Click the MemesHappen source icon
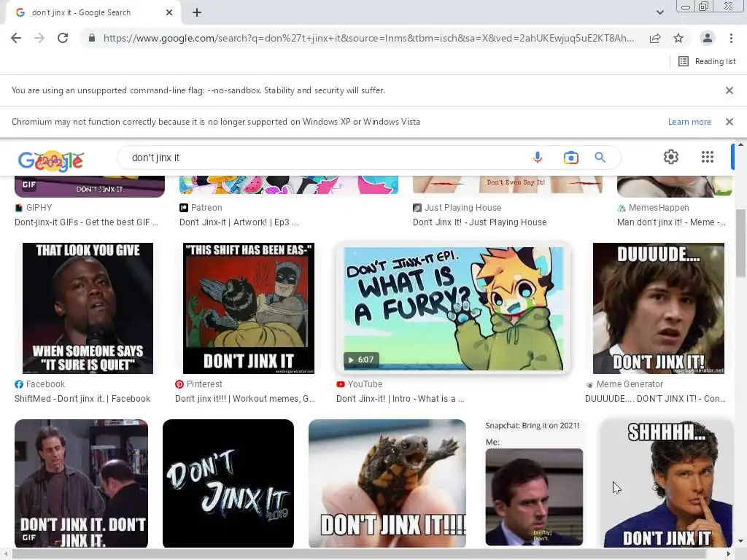This screenshot has height=560, width=747. coord(622,208)
